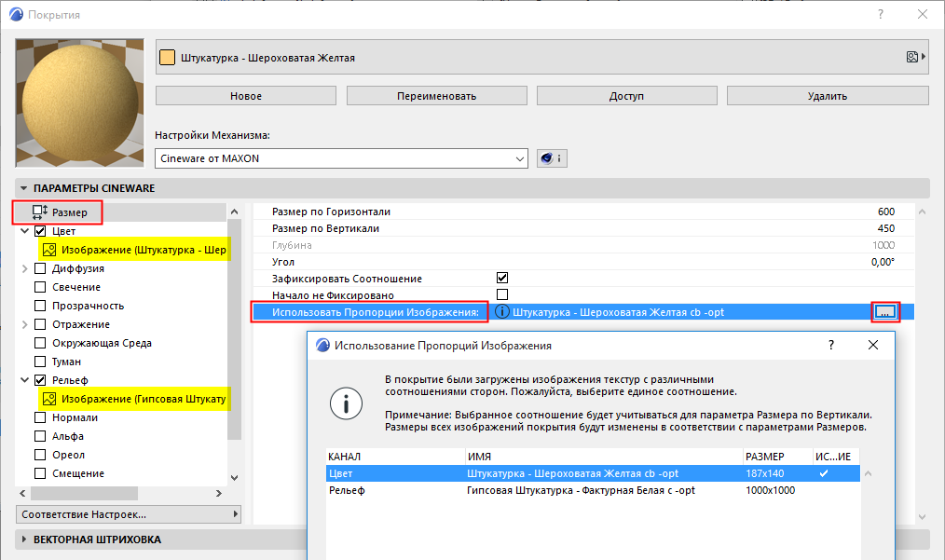Uncheck Зафиксировать Соотношение checkbox
The width and height of the screenshot is (945, 560).
pyautogui.click(x=502, y=278)
